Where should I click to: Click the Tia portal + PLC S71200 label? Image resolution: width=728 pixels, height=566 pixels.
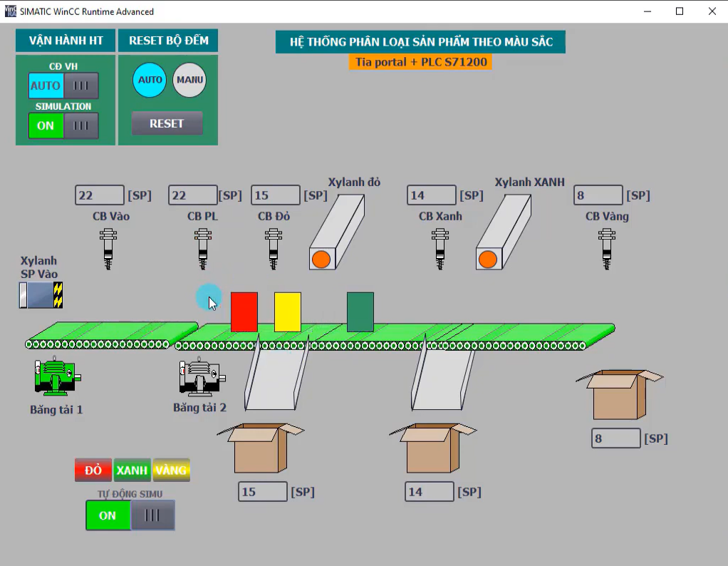[x=421, y=62]
